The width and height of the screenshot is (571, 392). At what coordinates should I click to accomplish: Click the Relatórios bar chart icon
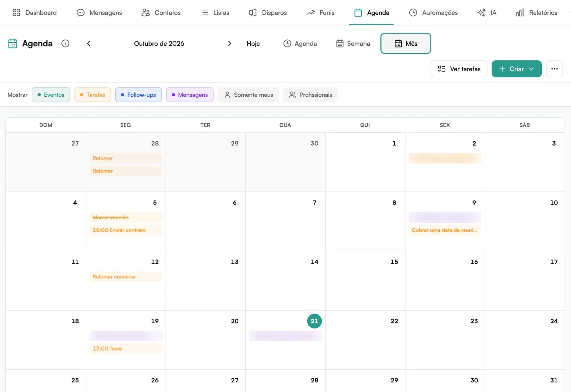[520, 12]
